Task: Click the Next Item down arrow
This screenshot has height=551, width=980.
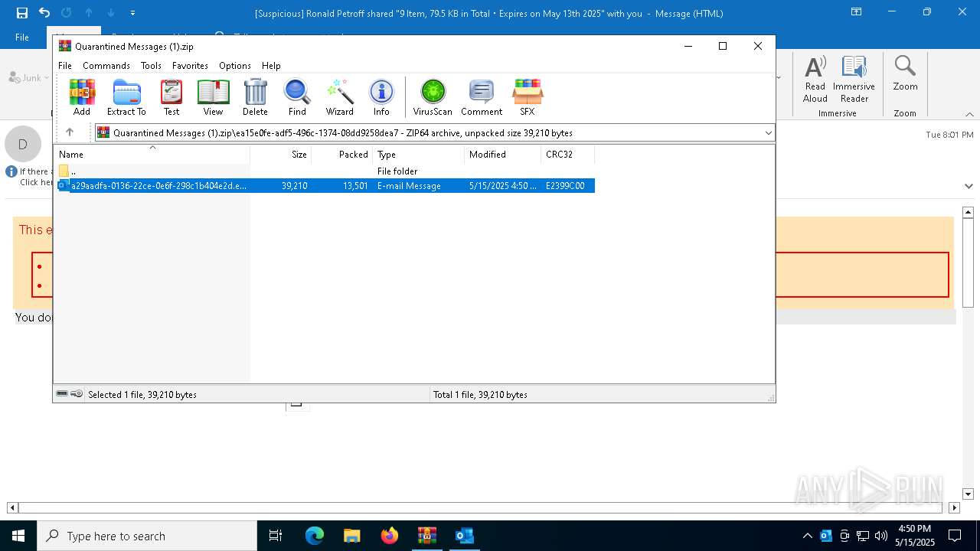Action: point(111,13)
